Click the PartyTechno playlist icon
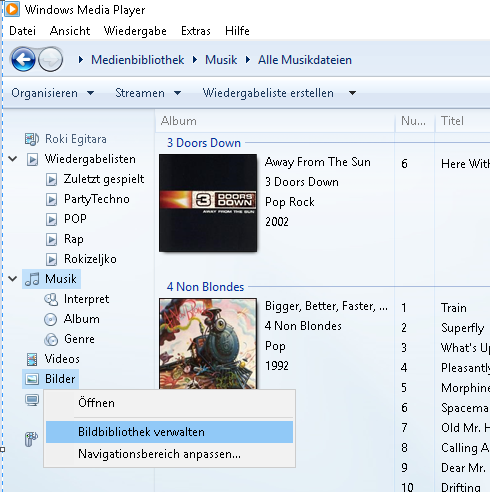Viewport: 490px width, 492px height. [x=51, y=200]
